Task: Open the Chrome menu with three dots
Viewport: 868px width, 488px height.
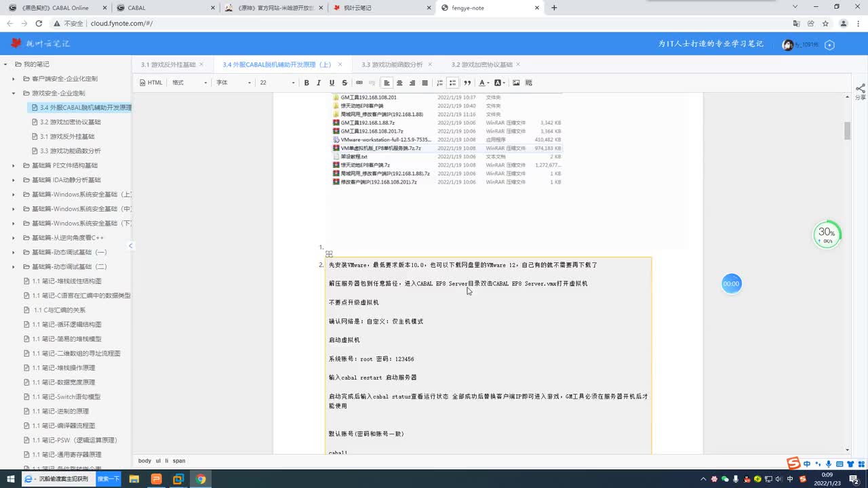Action: 858,23
